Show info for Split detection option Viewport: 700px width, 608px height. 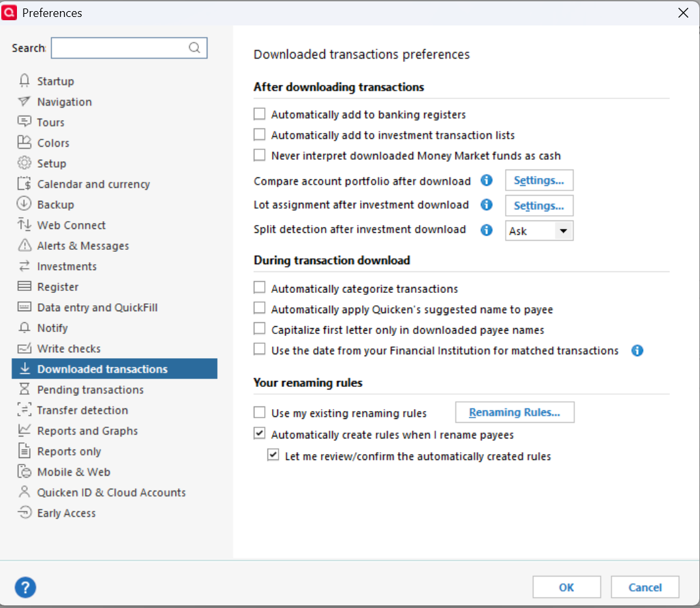487,230
